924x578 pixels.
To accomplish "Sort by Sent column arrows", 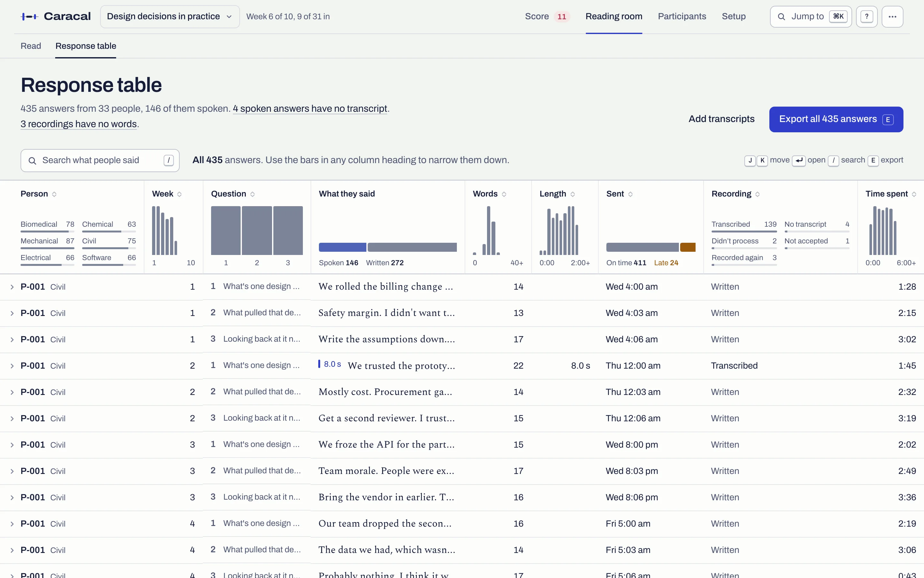I will click(630, 194).
